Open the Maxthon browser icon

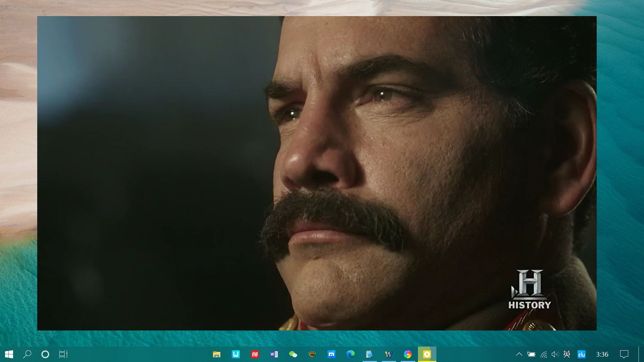[x=331, y=354]
